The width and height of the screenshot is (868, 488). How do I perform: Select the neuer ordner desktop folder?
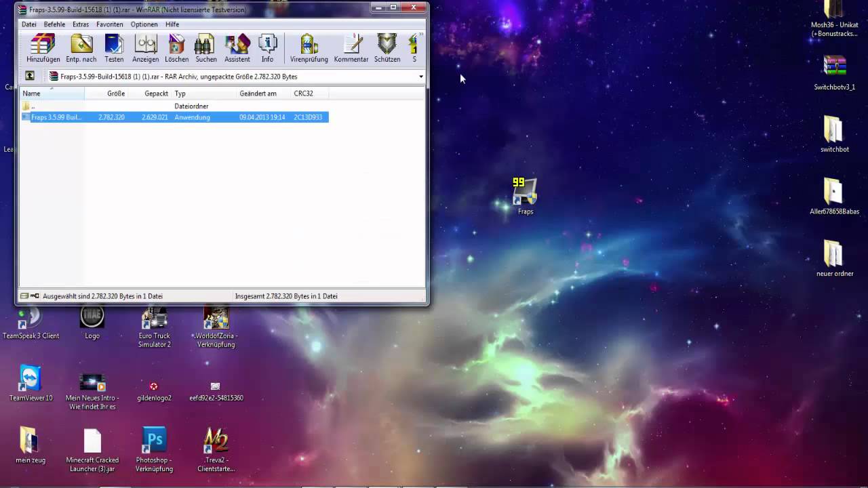tap(834, 258)
